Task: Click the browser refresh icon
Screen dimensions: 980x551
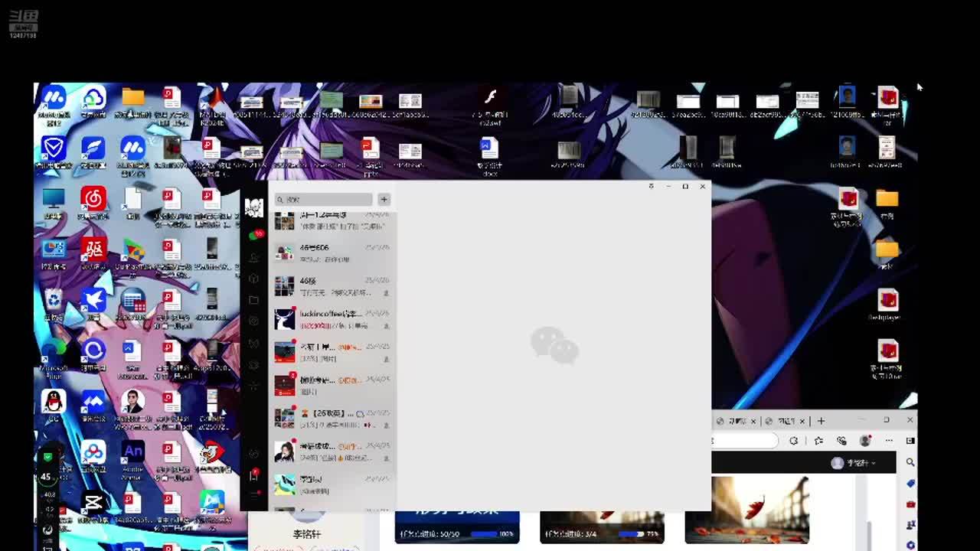Action: pyautogui.click(x=794, y=441)
